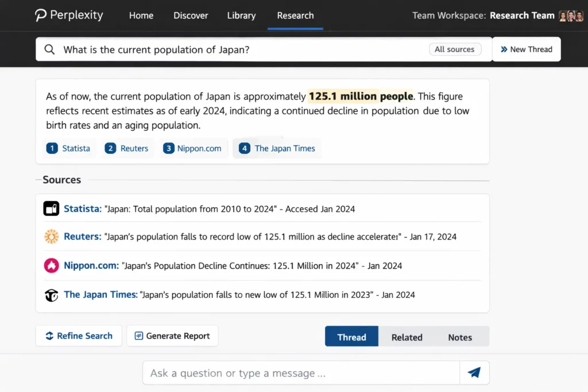This screenshot has width=588, height=392.
Task: Click the Nippon.com pink source icon
Action: (x=51, y=265)
